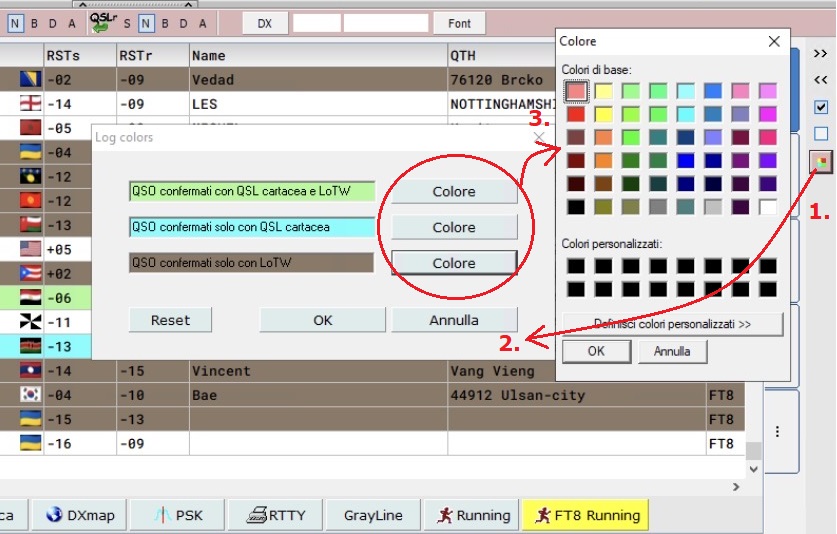This screenshot has width=837, height=534.
Task: Click Colore button for solo QSL cartacea
Action: coord(454,227)
